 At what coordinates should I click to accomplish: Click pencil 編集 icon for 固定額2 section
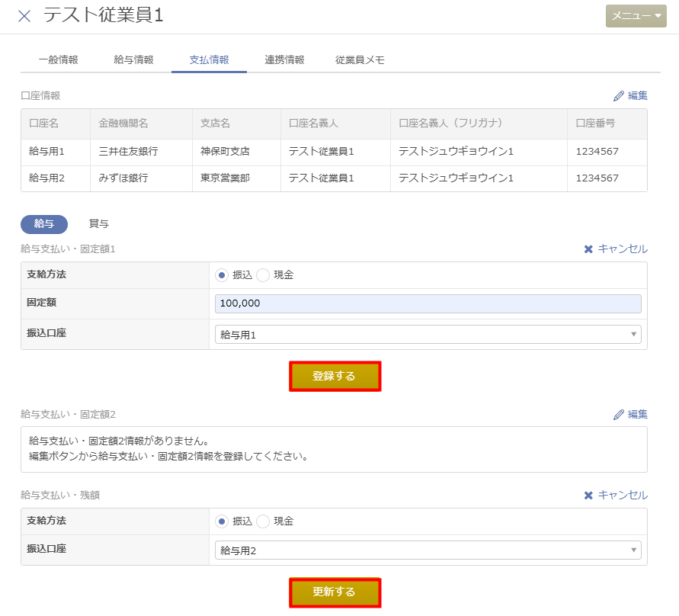(x=619, y=415)
